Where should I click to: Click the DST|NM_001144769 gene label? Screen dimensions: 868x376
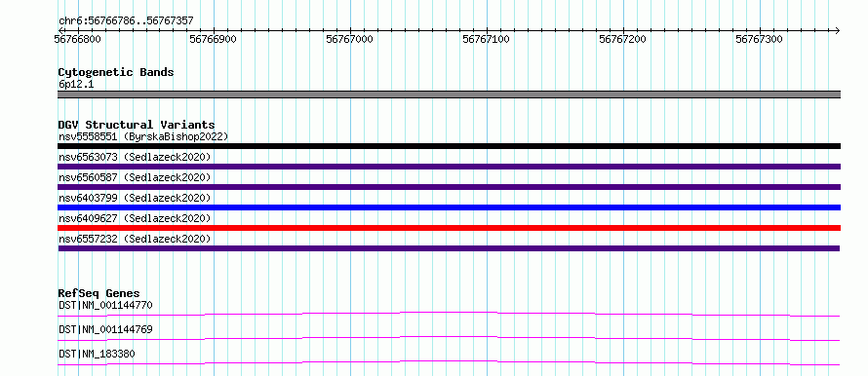(105, 329)
